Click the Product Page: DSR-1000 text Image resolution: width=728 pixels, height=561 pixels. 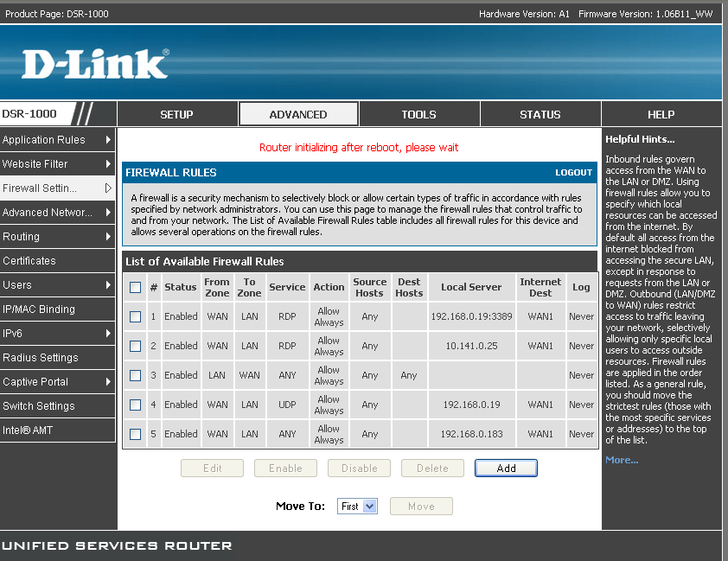point(57,14)
